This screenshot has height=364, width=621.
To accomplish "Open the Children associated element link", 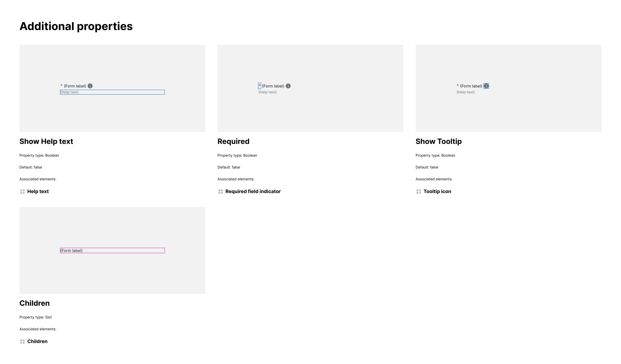I will (x=37, y=341).
